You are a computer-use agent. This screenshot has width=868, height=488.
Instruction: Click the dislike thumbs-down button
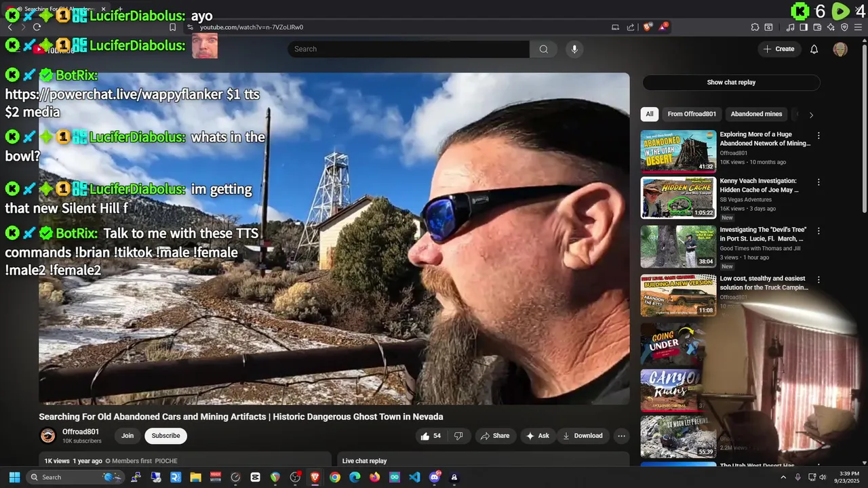click(458, 436)
